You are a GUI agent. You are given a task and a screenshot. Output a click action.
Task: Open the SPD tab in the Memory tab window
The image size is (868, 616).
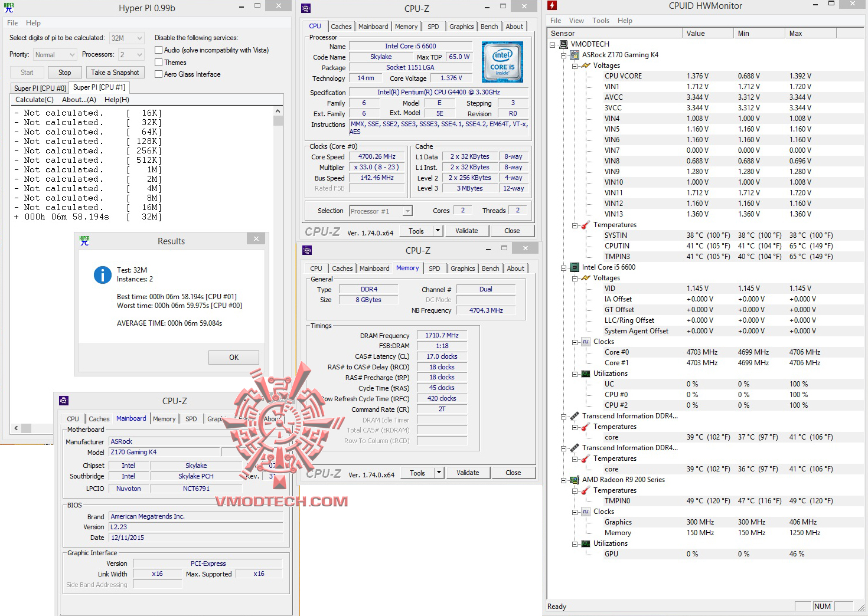click(x=435, y=268)
